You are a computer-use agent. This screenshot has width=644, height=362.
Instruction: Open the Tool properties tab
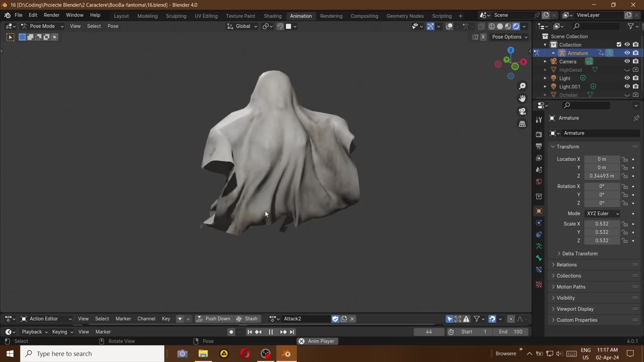point(539,120)
